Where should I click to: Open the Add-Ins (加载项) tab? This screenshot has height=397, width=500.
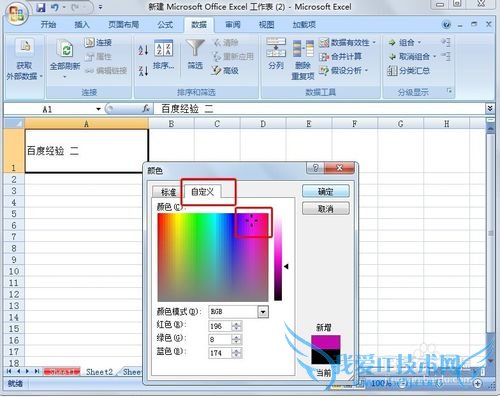point(304,25)
